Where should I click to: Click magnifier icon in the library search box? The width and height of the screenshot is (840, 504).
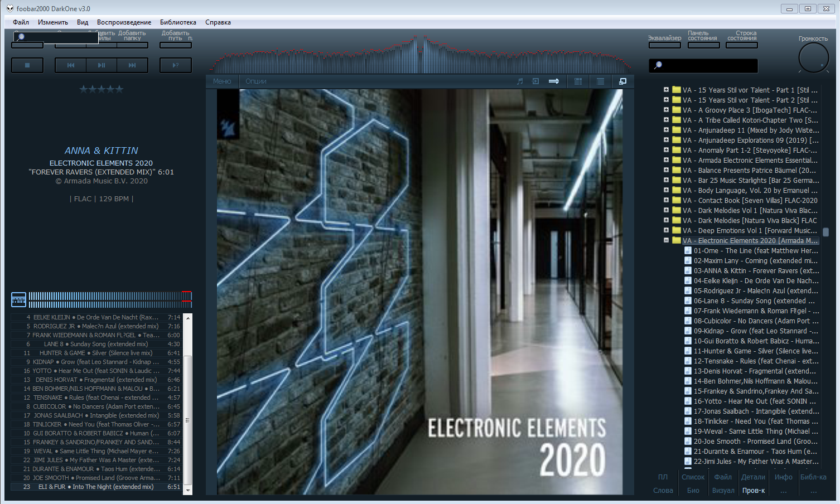pos(658,65)
